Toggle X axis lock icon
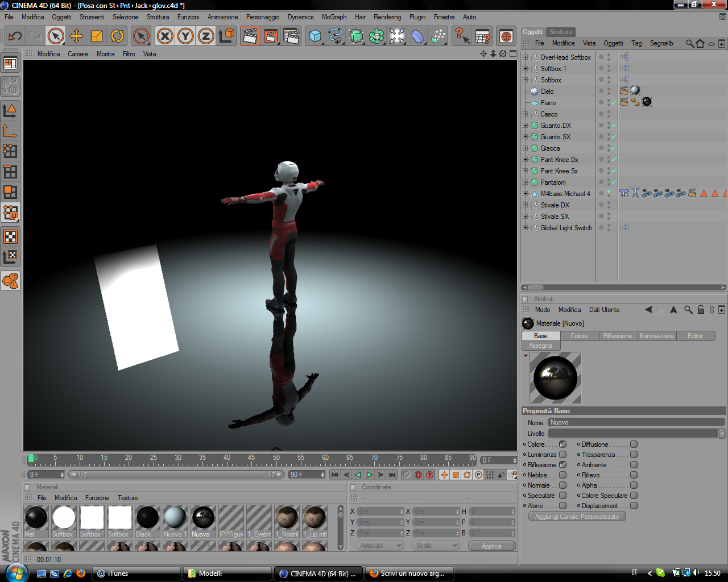 coord(165,36)
